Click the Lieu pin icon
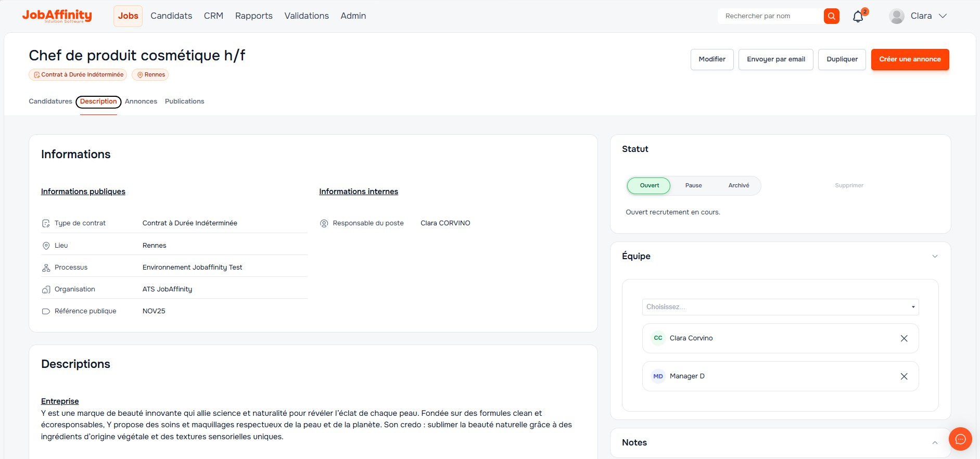The height and width of the screenshot is (459, 980). (x=46, y=246)
